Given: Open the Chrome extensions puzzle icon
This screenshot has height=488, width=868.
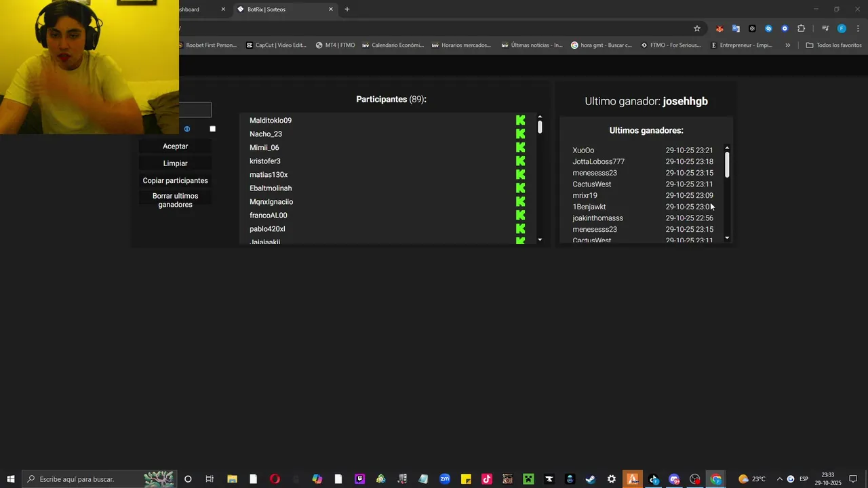Looking at the screenshot, I should (801, 28).
